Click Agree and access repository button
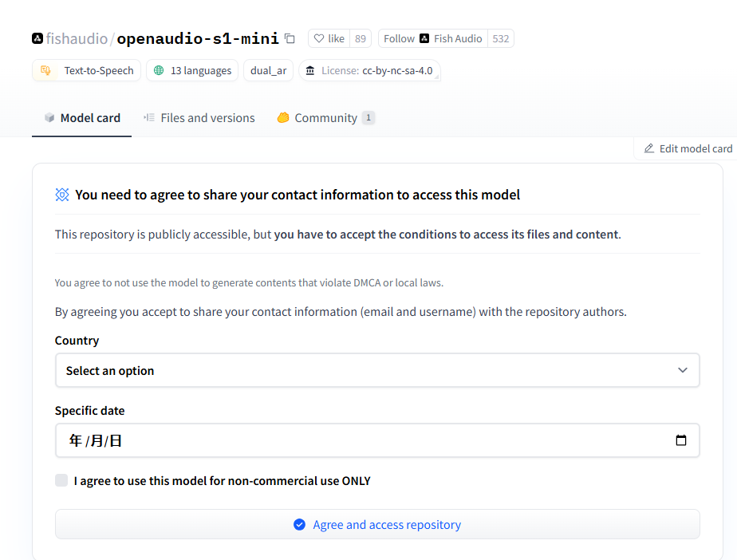Viewport: 737px width, 560px height. pyautogui.click(x=376, y=524)
